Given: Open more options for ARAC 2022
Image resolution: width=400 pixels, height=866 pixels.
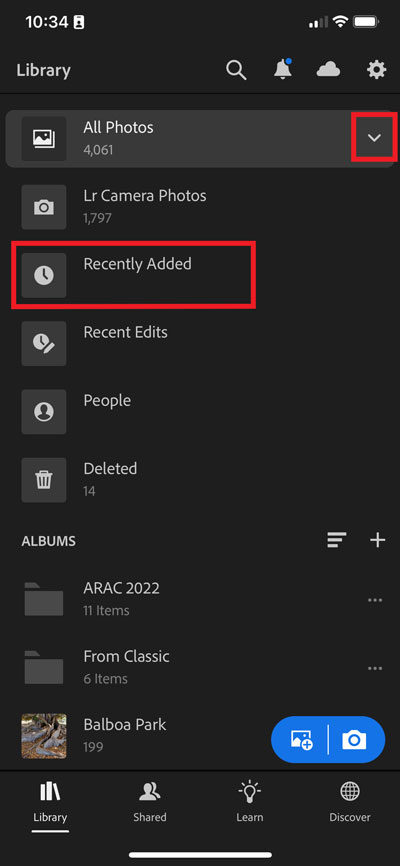Looking at the screenshot, I should coord(375,600).
